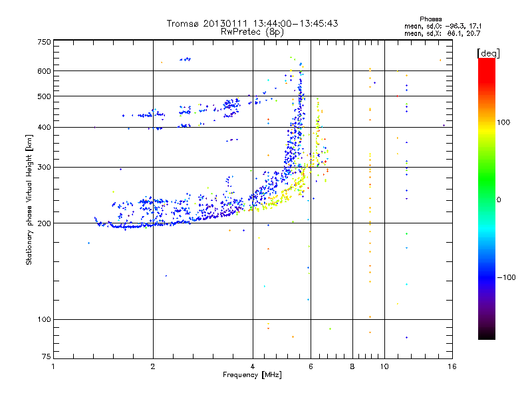Click the '[deg]' colorbar unit label

point(488,53)
